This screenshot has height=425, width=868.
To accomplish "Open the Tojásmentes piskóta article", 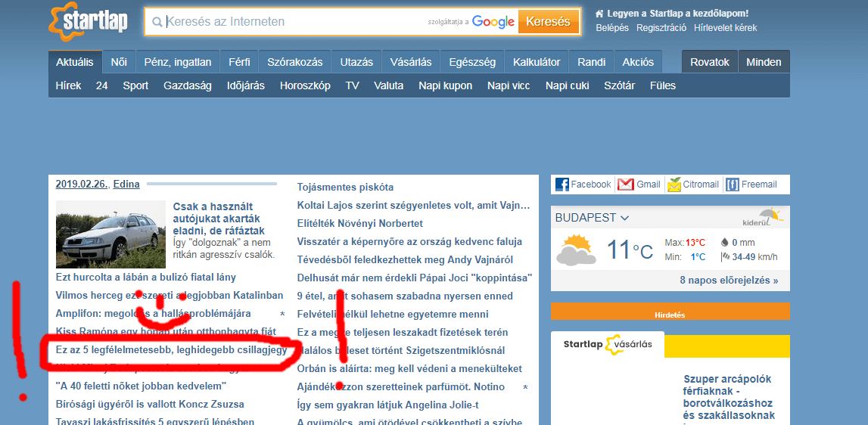I will (345, 187).
